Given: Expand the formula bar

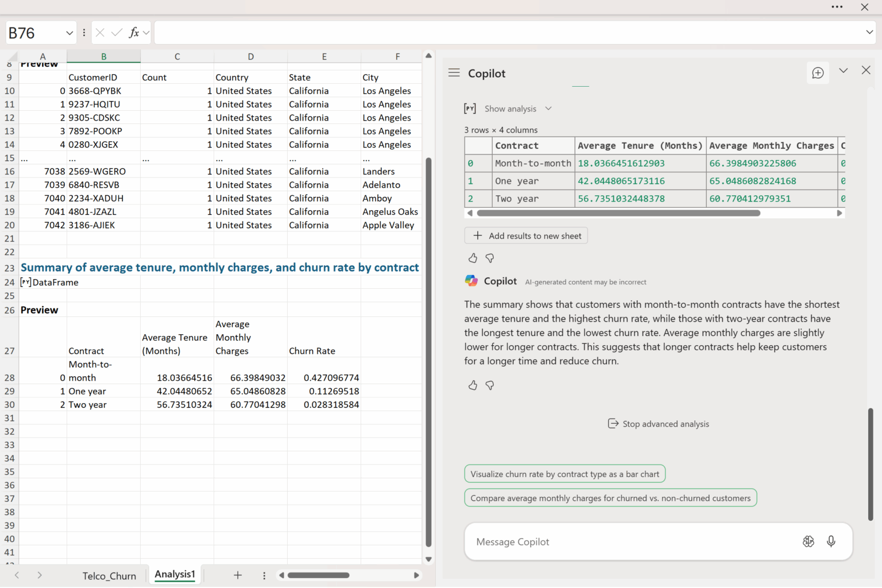Looking at the screenshot, I should tap(869, 32).
